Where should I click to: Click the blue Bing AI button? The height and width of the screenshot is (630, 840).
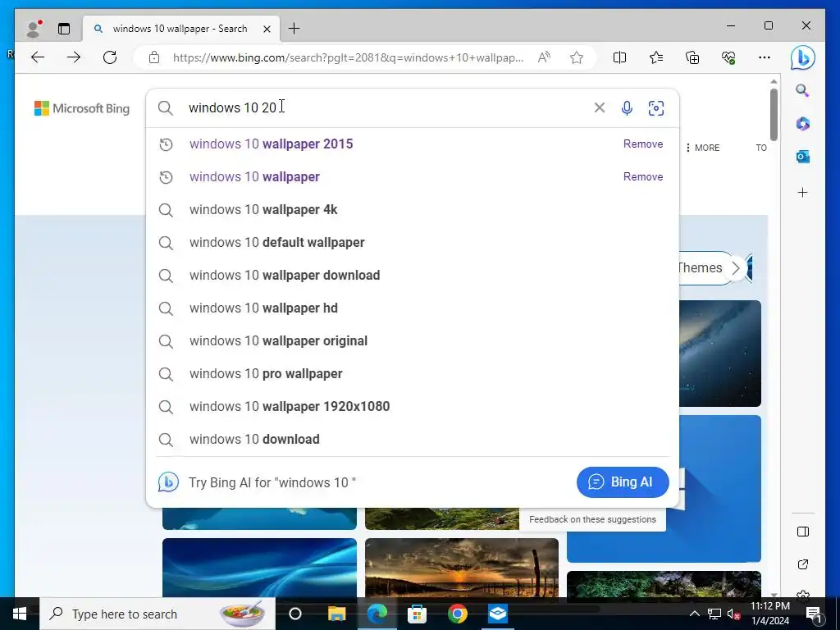623,482
